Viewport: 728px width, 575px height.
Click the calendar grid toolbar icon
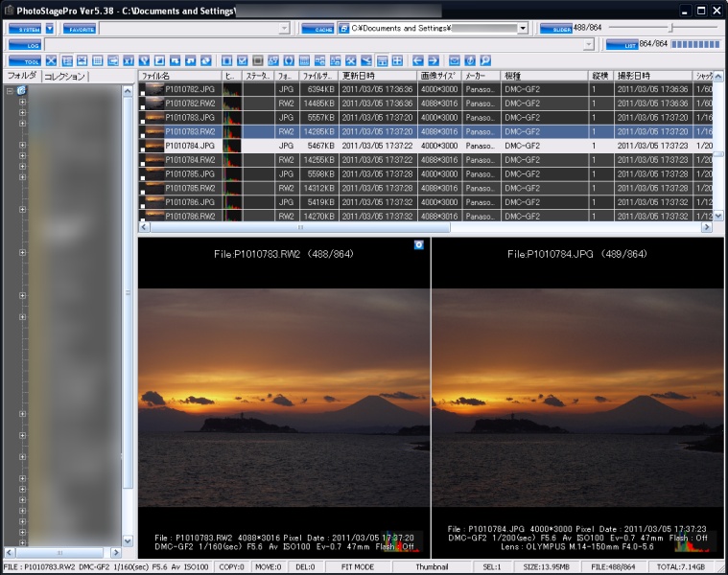point(304,60)
